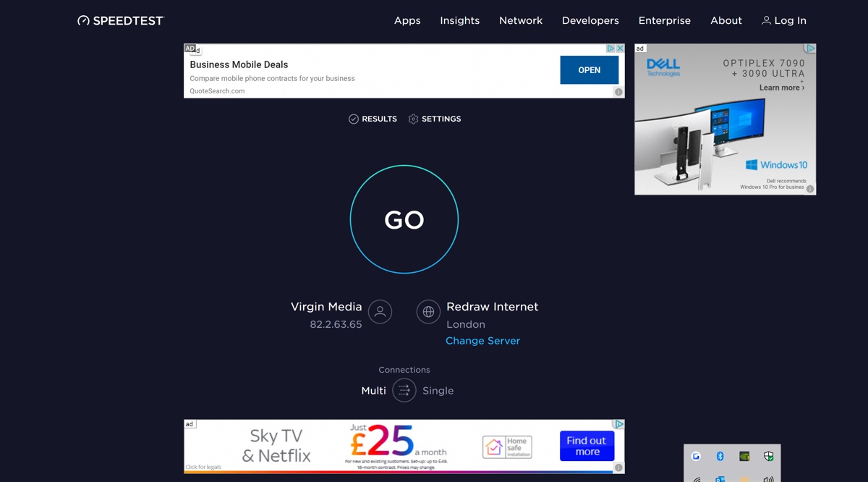Click Change Server link
The image size is (868, 482).
click(x=482, y=341)
